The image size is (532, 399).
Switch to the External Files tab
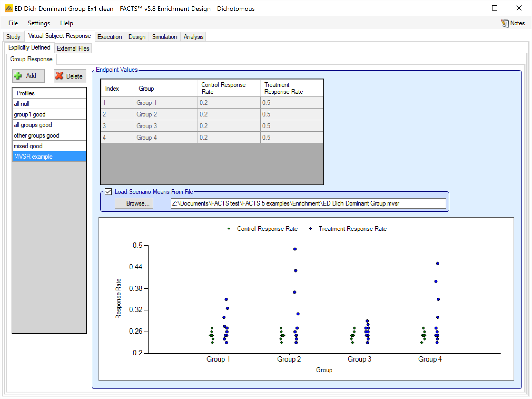click(x=73, y=48)
